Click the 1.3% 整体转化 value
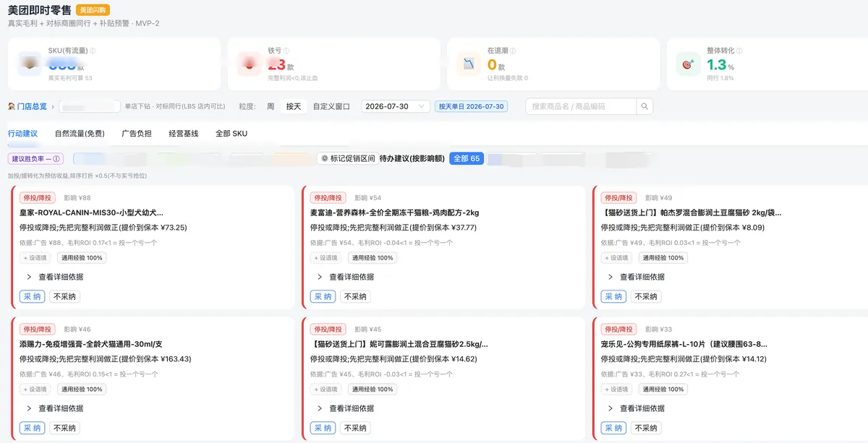 tap(720, 65)
